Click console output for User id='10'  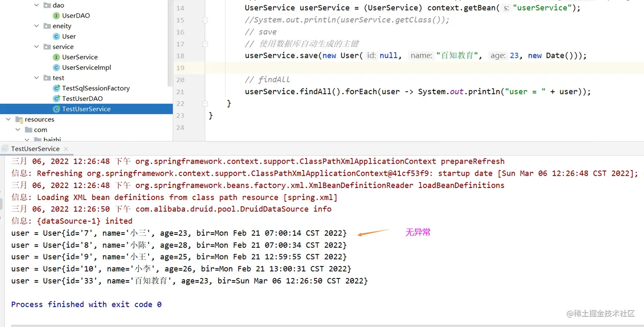click(x=181, y=269)
